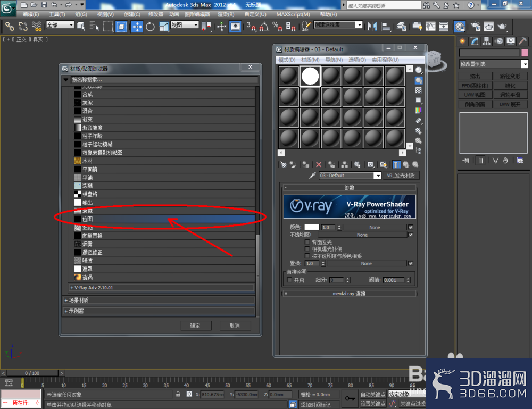Image resolution: width=532 pixels, height=409 pixels.
Task: Click the pink object color swatch
Action: tap(525, 53)
